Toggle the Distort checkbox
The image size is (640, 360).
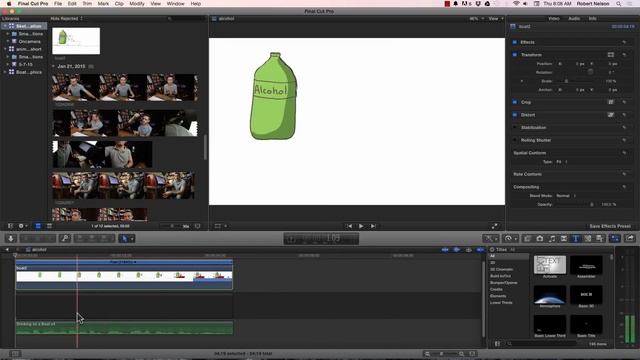[x=515, y=115]
